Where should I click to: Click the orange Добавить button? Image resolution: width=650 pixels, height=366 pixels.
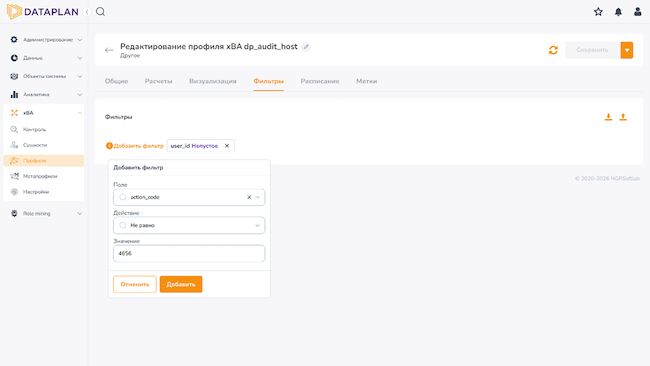tap(181, 284)
